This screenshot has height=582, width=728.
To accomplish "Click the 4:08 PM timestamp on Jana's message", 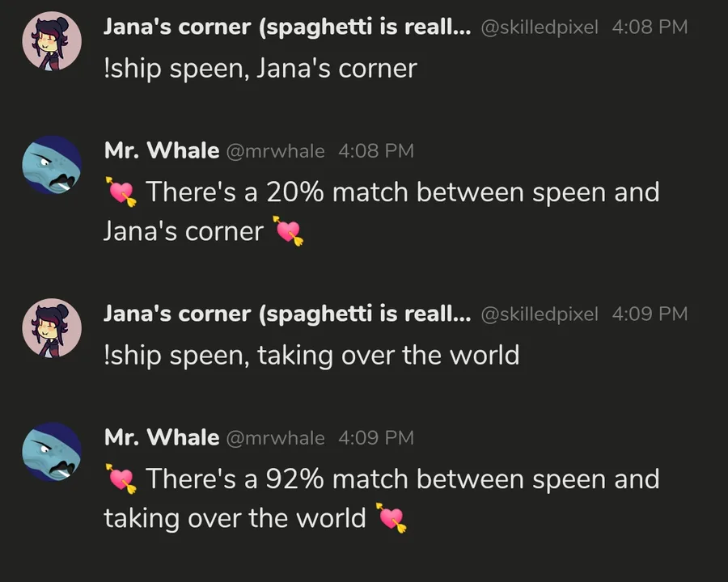I will (x=650, y=27).
